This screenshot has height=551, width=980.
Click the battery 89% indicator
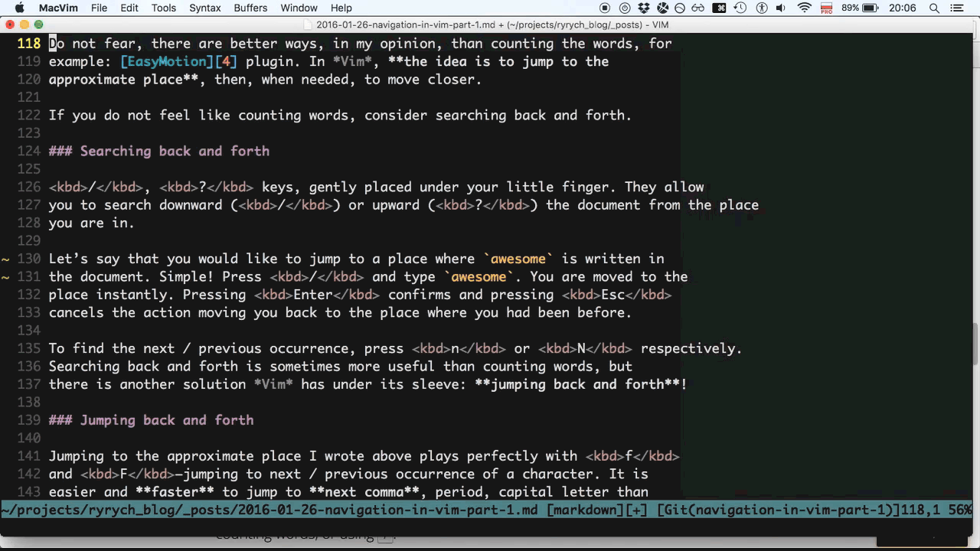860,8
